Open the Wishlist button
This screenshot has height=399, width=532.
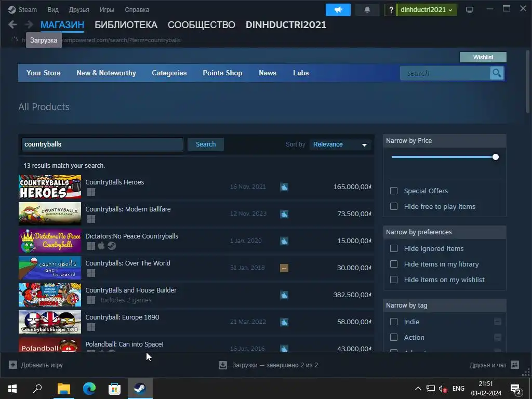[483, 57]
